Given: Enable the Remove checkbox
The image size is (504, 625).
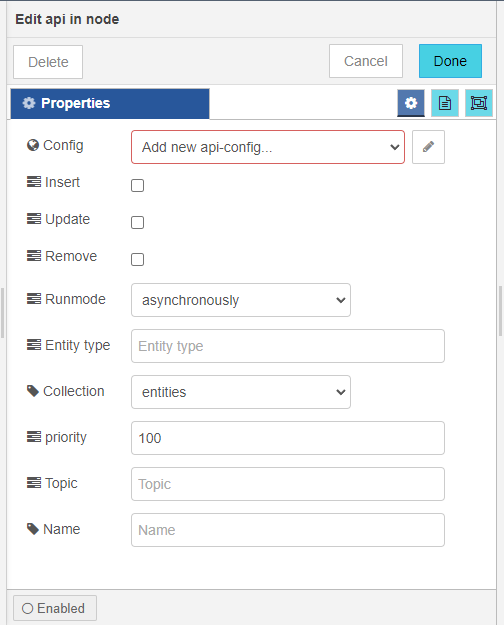Looking at the screenshot, I should point(138,259).
